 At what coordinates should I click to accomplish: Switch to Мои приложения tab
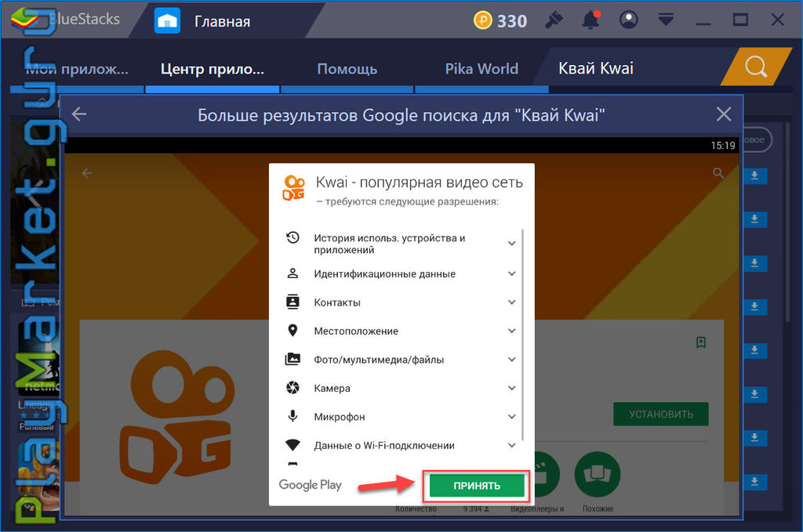click(x=77, y=68)
